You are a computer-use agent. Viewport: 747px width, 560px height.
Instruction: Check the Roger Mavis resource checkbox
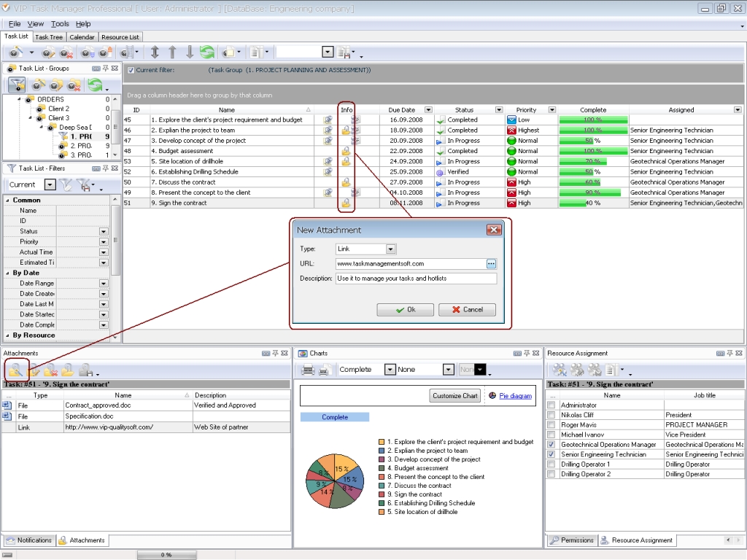point(551,424)
